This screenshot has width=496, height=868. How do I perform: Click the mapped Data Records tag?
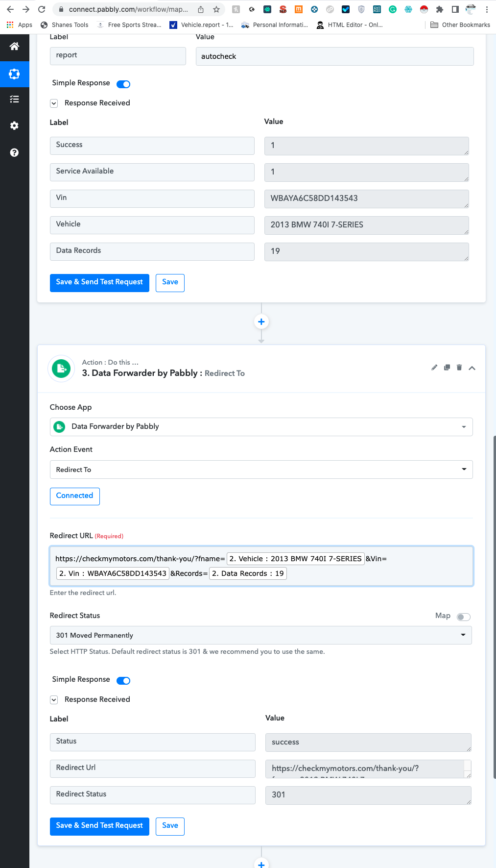[248, 573]
